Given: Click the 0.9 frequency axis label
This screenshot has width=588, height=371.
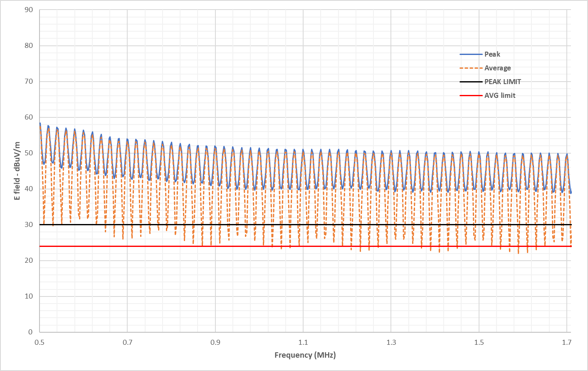Looking at the screenshot, I should (215, 342).
